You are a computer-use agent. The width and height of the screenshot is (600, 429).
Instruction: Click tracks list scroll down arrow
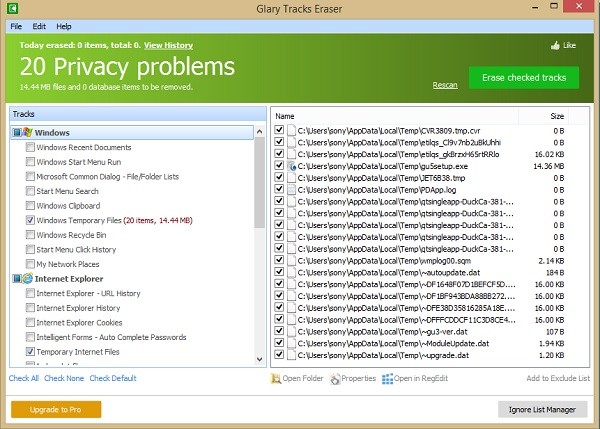point(259,359)
